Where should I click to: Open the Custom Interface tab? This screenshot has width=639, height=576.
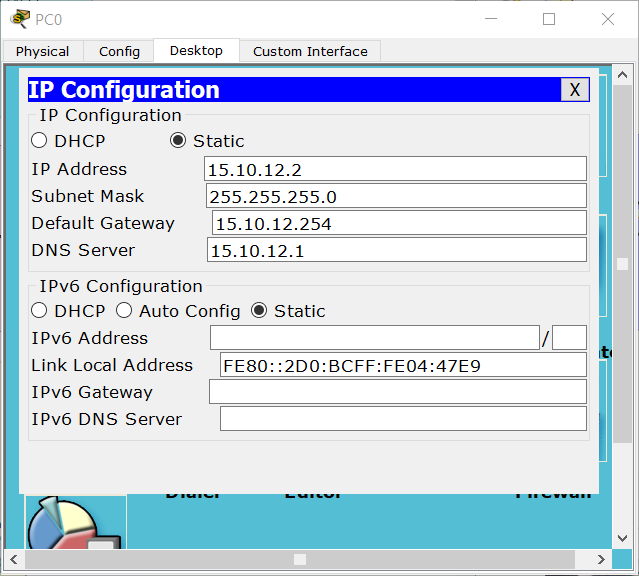pos(310,51)
